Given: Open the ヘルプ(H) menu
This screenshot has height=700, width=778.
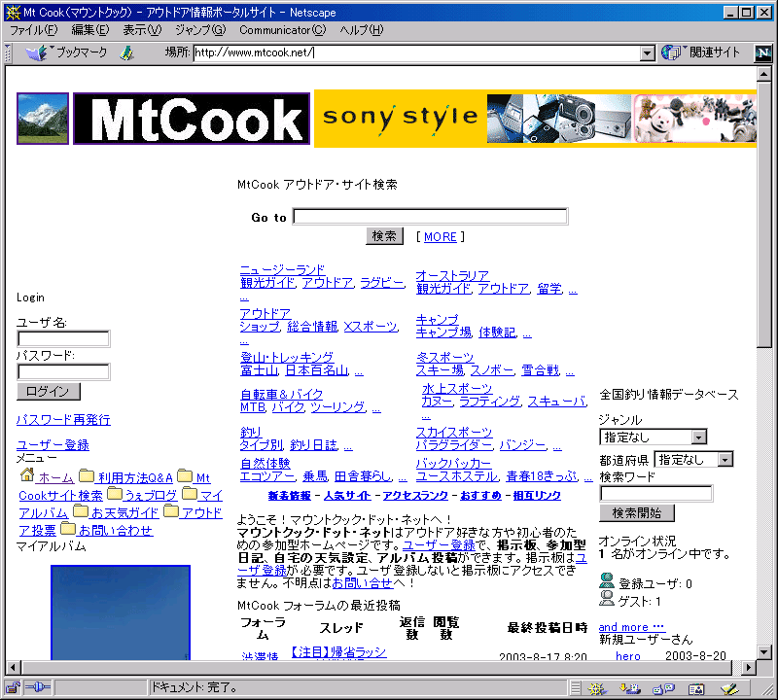Looking at the screenshot, I should click(x=362, y=30).
